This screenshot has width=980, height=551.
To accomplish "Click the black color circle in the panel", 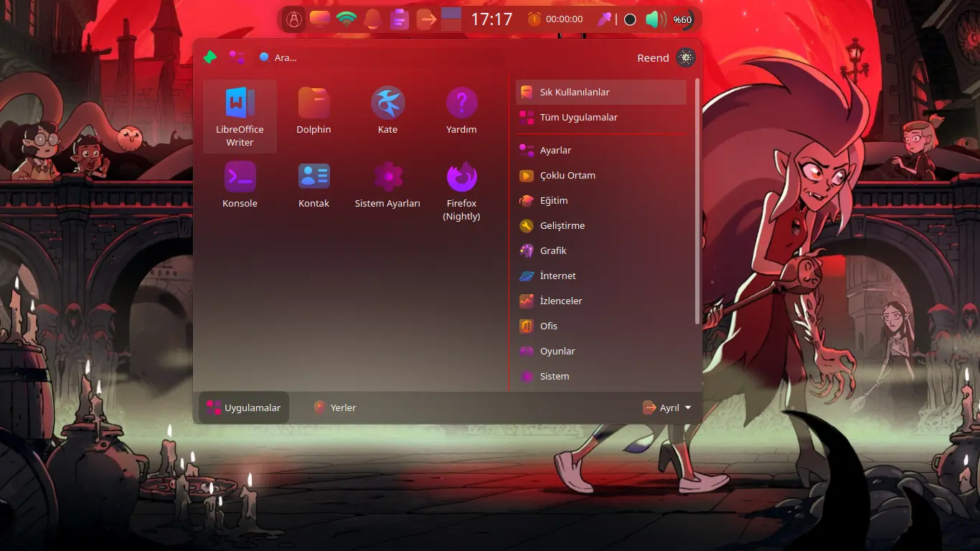I will pos(630,19).
